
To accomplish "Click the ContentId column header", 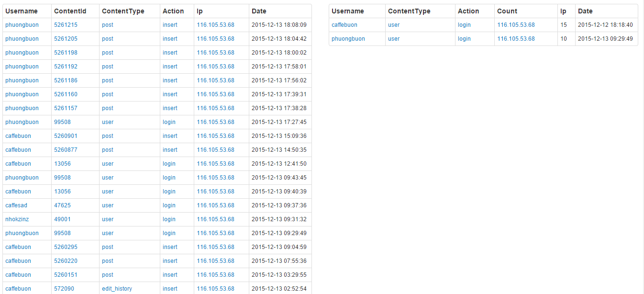I will (70, 11).
